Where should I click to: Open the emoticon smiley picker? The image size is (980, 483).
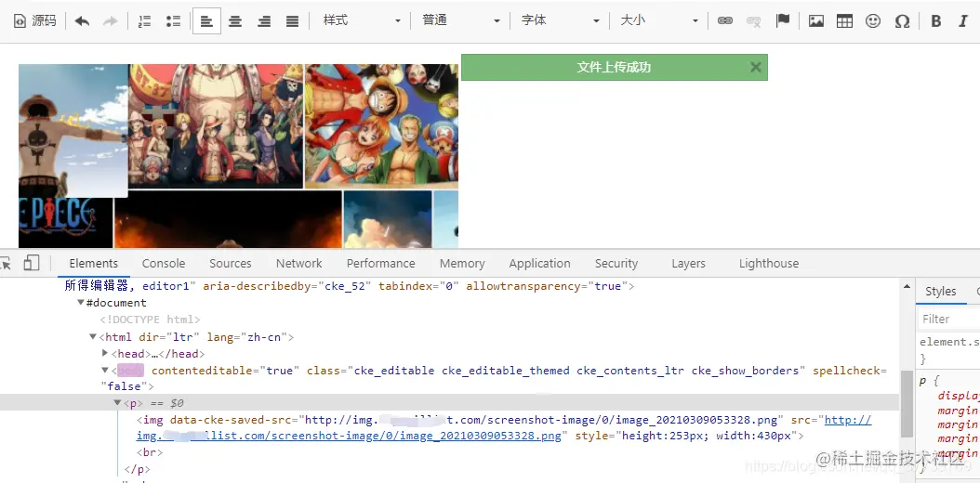pos(873,20)
